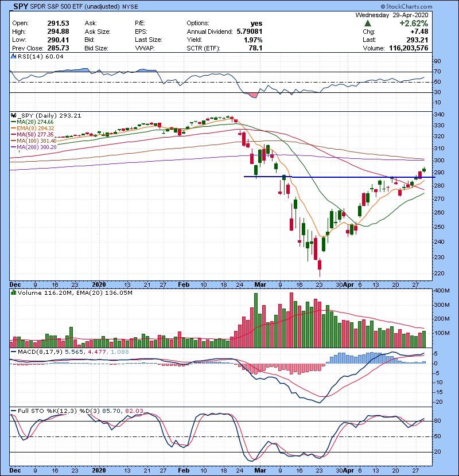Click the MACD value 5.565
Viewport: 459px width, 476px height.
pyautogui.click(x=74, y=352)
